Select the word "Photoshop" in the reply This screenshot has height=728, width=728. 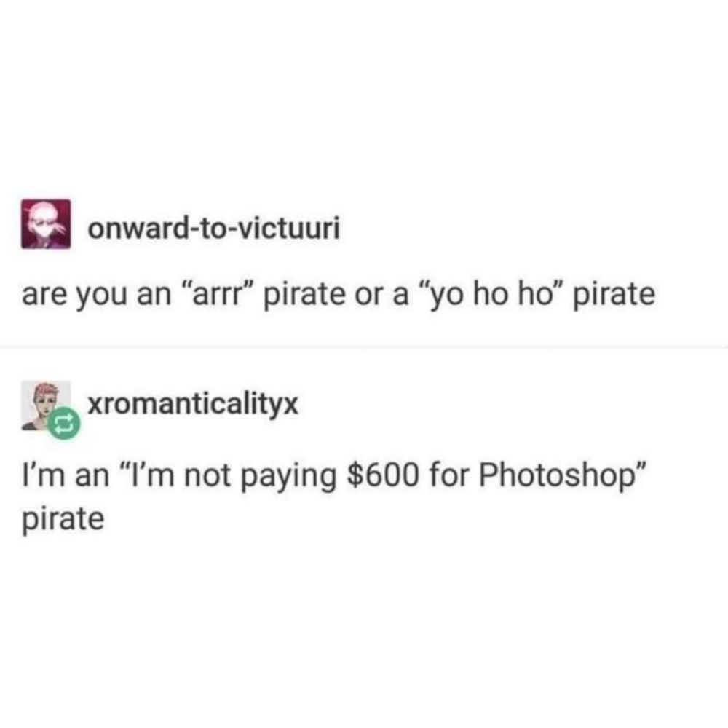click(x=557, y=475)
